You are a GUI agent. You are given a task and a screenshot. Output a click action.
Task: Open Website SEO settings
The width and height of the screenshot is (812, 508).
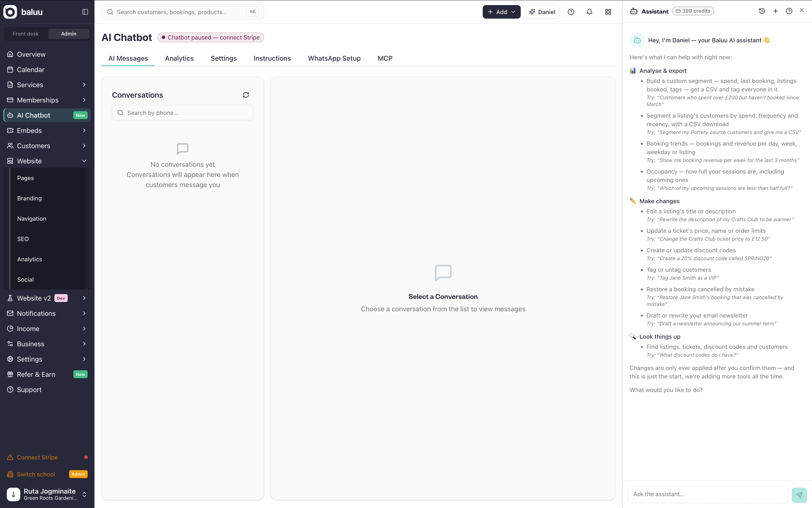23,239
